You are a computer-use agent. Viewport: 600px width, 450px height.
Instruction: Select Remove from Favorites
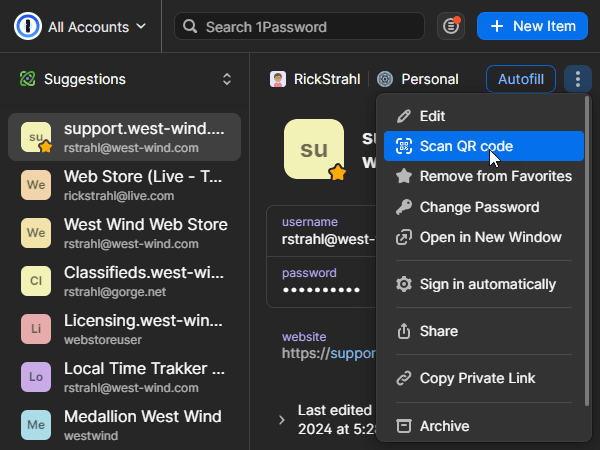[494, 176]
